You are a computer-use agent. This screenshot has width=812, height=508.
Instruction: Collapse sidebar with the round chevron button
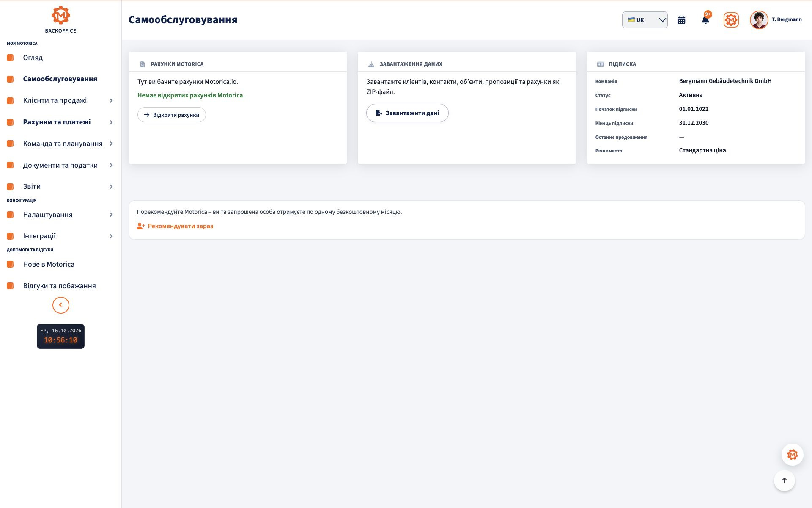(x=60, y=305)
